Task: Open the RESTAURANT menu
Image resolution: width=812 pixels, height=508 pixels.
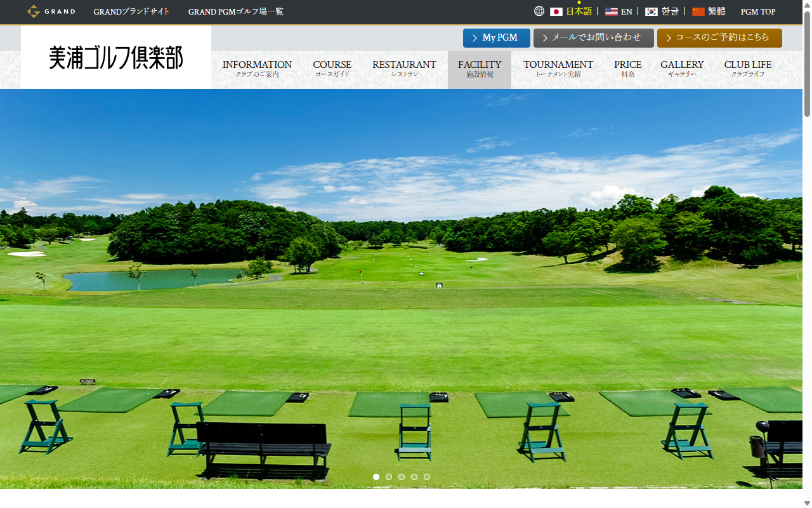Action: [404, 69]
